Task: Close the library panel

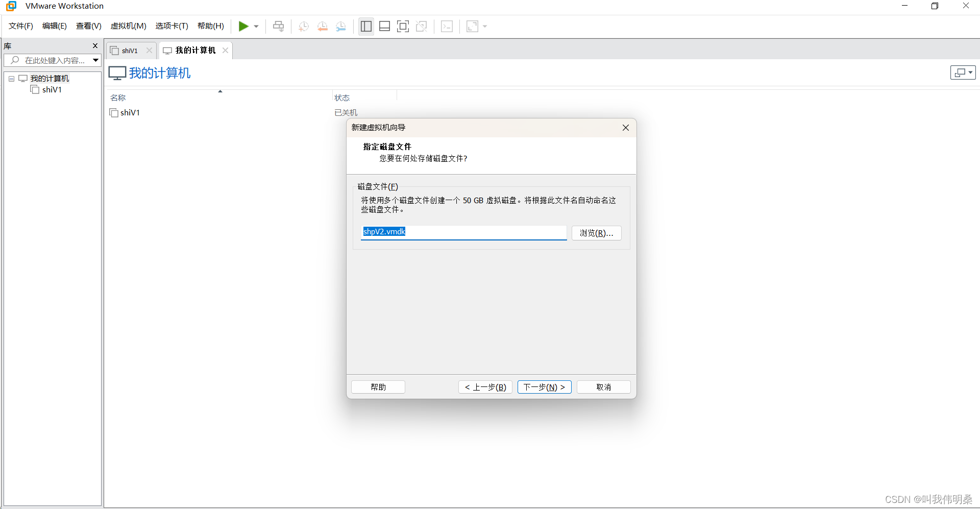Action: point(95,46)
